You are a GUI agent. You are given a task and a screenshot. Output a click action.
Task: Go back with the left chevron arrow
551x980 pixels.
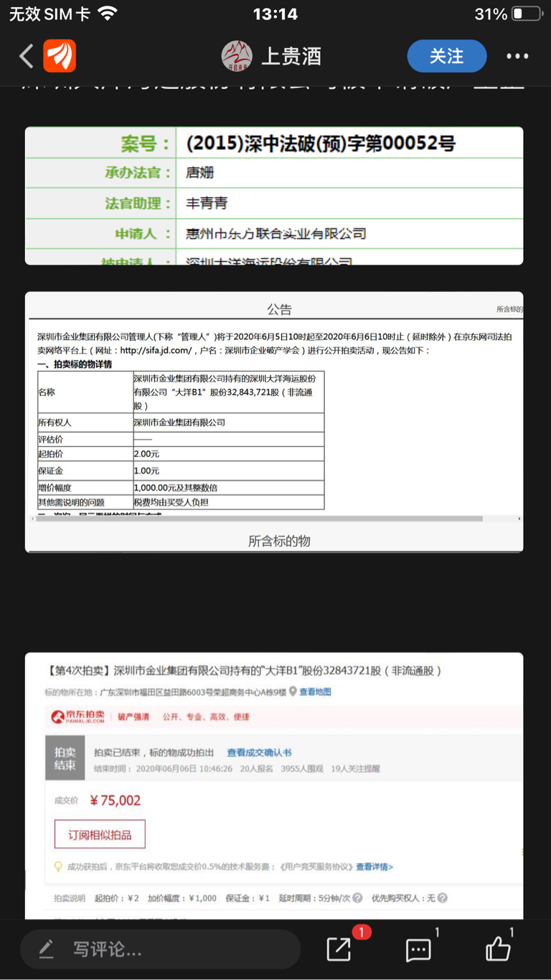(x=27, y=56)
